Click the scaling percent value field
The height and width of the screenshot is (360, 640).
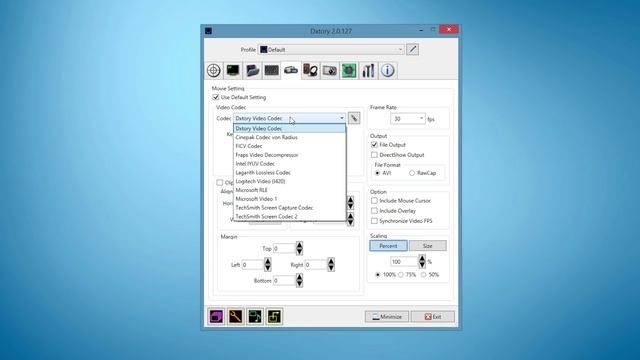[404, 262]
